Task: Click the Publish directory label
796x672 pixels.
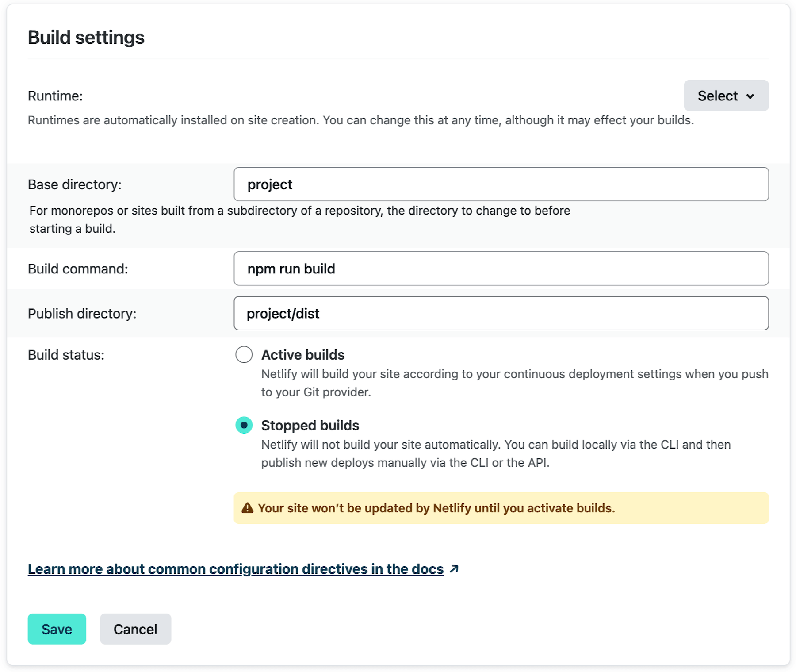Action: [x=82, y=314]
